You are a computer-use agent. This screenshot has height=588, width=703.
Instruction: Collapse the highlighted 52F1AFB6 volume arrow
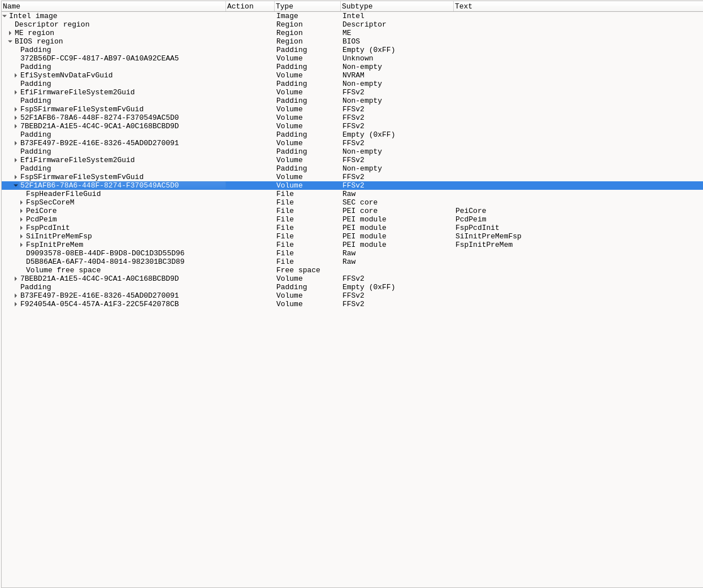coord(16,185)
